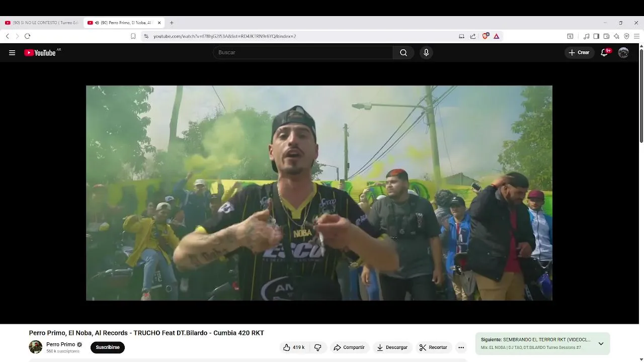Mute the tab using its speaker icon

(97, 23)
